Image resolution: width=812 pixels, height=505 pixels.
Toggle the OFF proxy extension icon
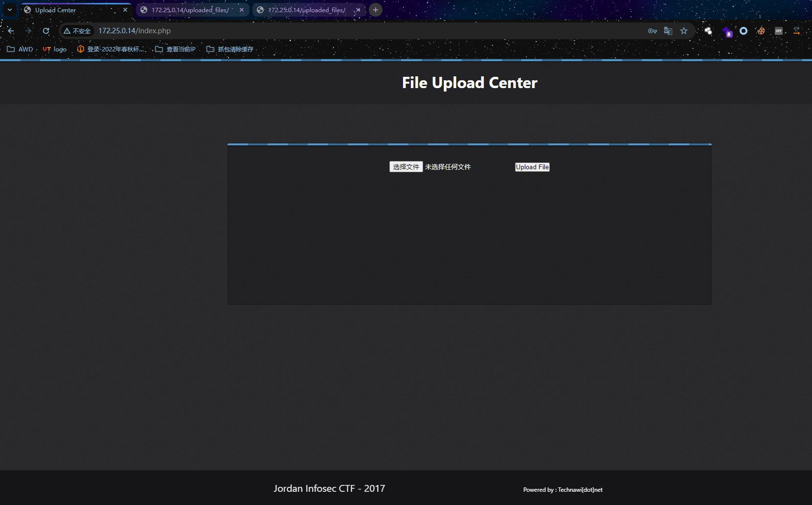click(779, 31)
